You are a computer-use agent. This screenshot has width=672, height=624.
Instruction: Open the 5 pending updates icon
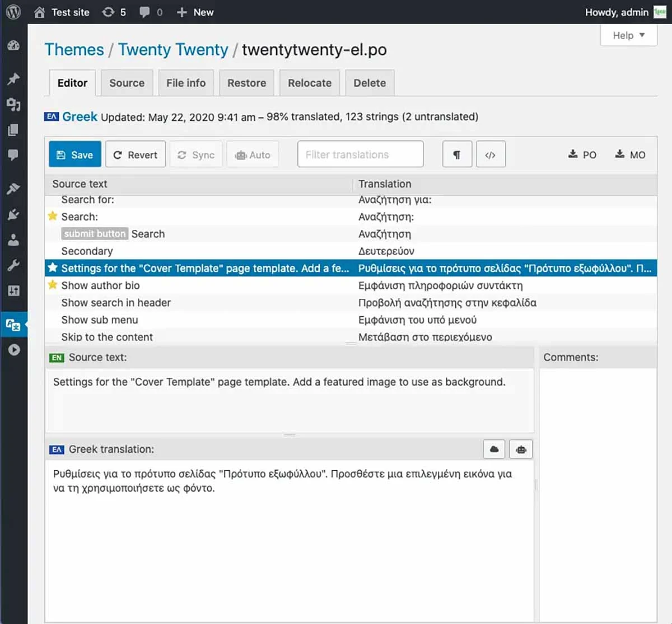tap(114, 12)
